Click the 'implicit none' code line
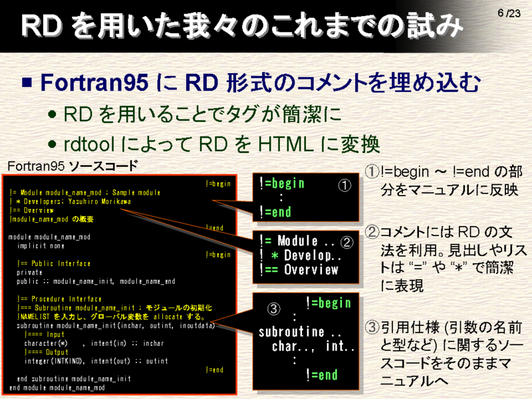Viewport: 532px width, 399px height. (x=41, y=245)
